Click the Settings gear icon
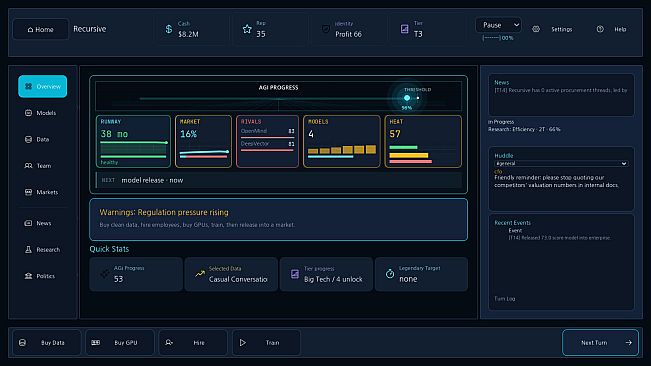 point(536,29)
